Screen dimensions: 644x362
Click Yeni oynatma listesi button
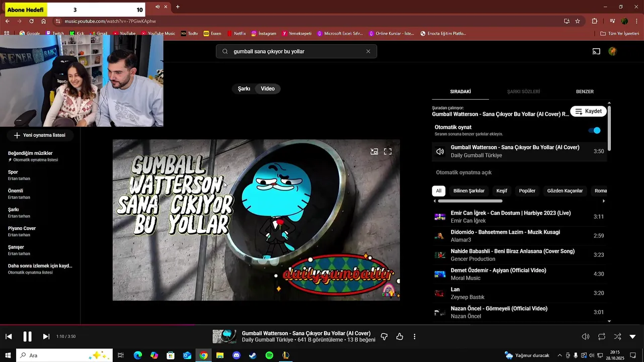coord(40,135)
